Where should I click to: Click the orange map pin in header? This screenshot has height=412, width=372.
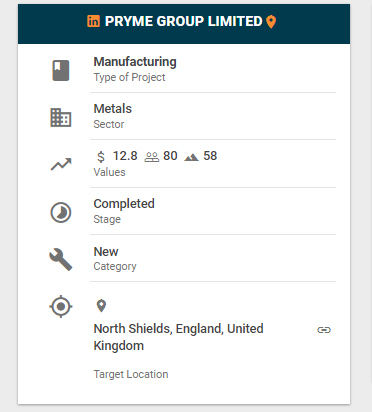click(271, 22)
